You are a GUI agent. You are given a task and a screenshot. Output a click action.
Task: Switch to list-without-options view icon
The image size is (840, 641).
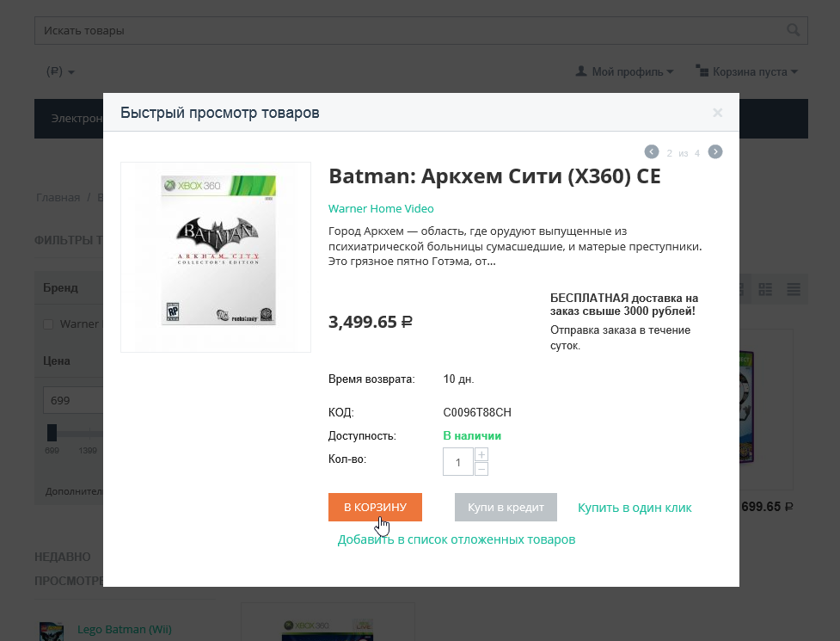tap(766, 289)
